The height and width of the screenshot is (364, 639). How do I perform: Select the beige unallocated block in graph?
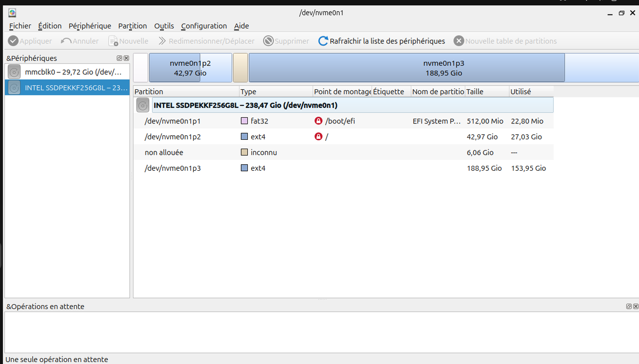pos(240,68)
